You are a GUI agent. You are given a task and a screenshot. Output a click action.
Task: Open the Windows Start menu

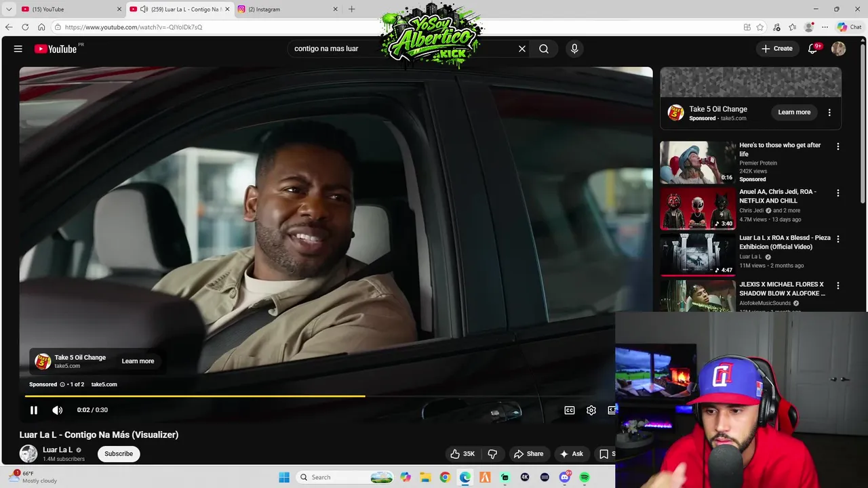coord(284,477)
